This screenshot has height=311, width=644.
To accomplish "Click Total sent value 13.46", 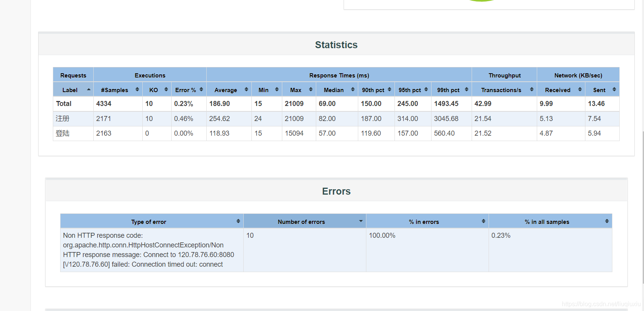I will [596, 104].
